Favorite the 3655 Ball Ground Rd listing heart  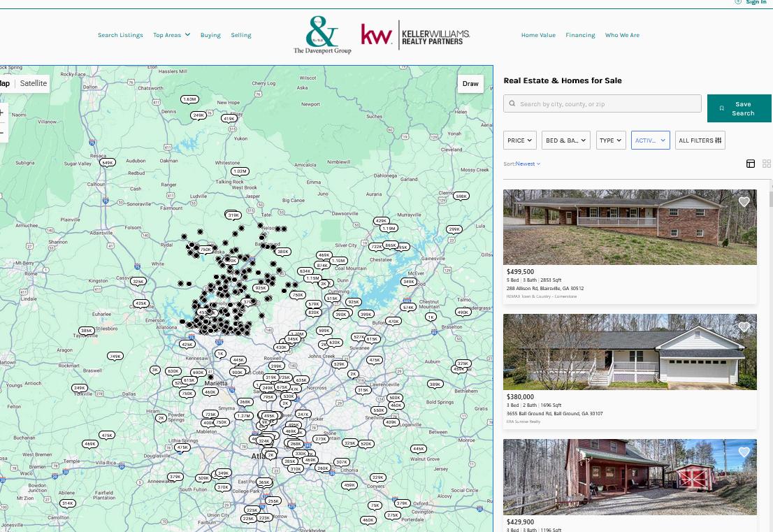pyautogui.click(x=744, y=326)
